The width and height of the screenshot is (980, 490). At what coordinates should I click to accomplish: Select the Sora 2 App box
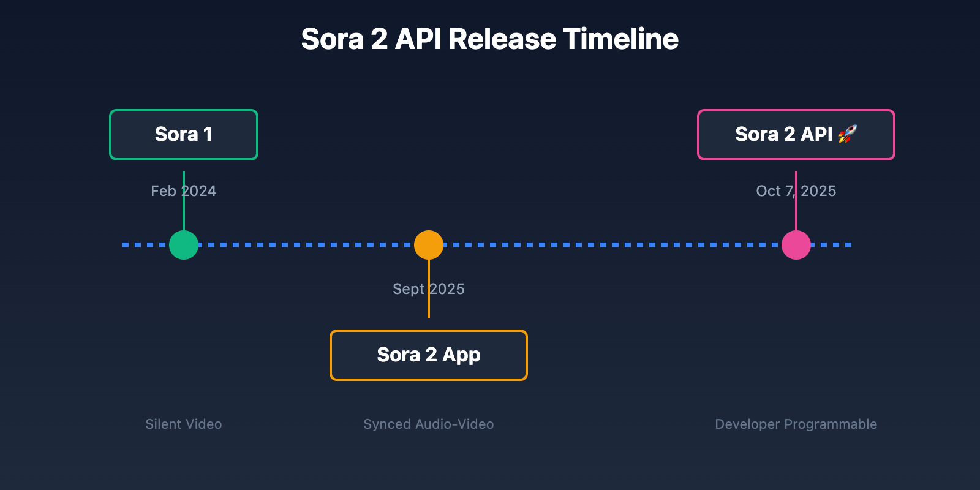429,355
